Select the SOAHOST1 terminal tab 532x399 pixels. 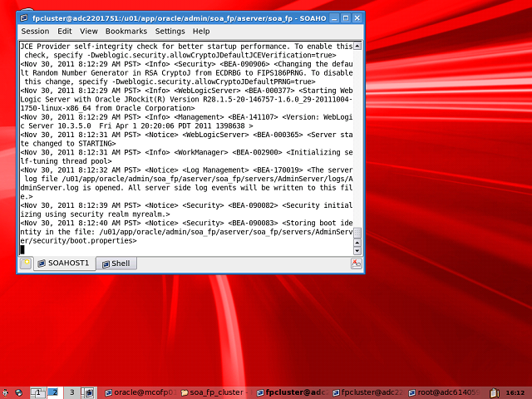click(62, 264)
